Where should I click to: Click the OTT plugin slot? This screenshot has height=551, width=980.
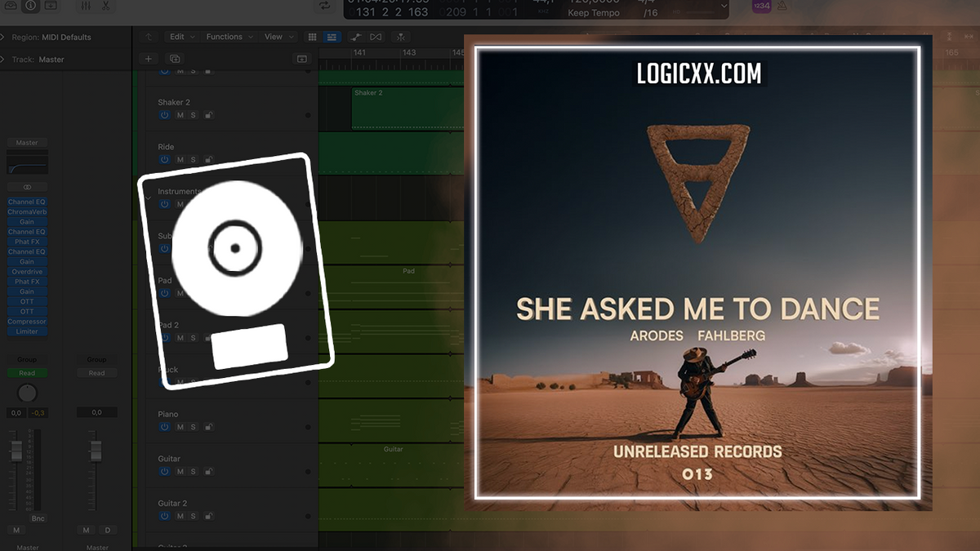[x=27, y=301]
